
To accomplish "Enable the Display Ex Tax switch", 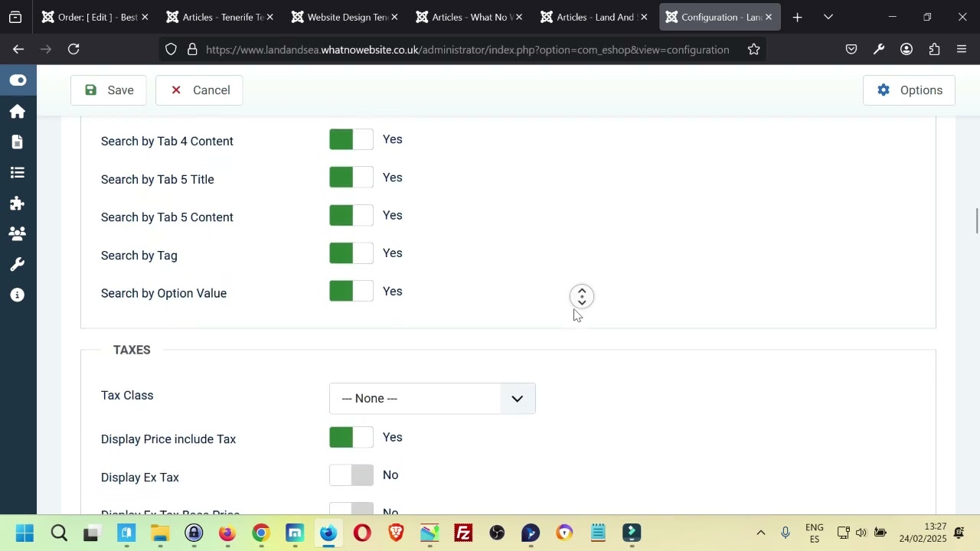I will [351, 475].
